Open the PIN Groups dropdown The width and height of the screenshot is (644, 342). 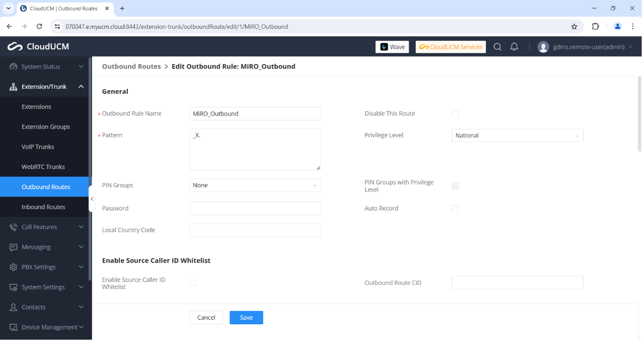click(x=255, y=185)
